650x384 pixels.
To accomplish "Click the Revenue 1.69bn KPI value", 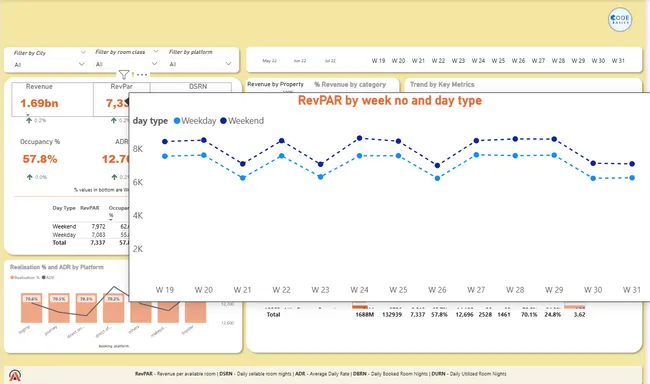I will coord(39,103).
